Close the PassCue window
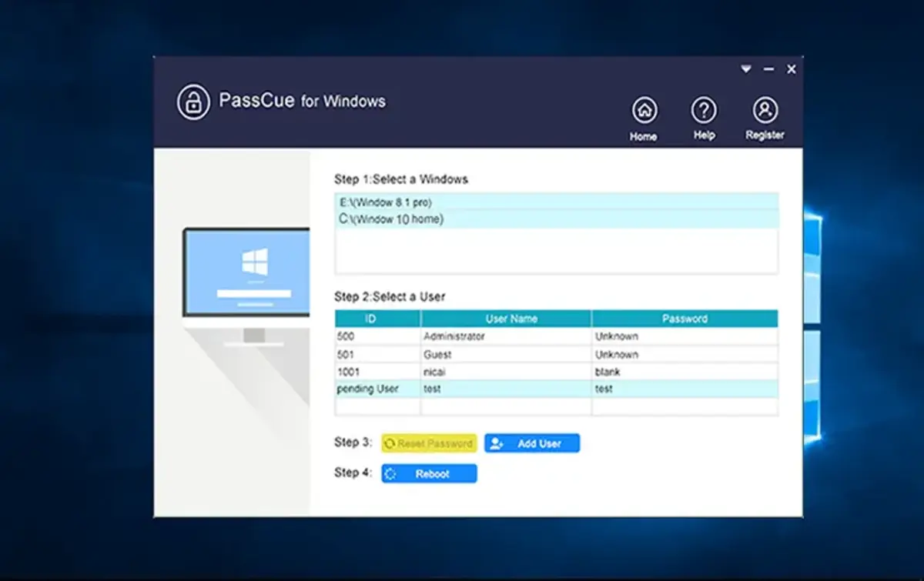Viewport: 924px width, 581px height. click(791, 69)
